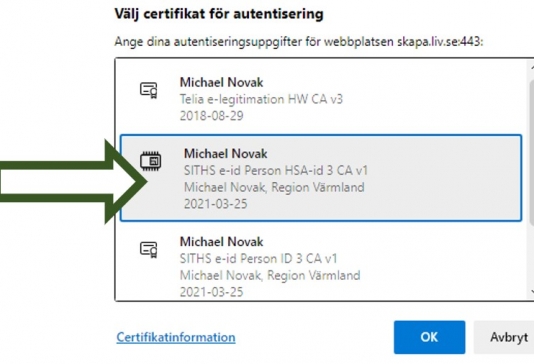Click Michael Novak name in Telia entry

(x=221, y=82)
